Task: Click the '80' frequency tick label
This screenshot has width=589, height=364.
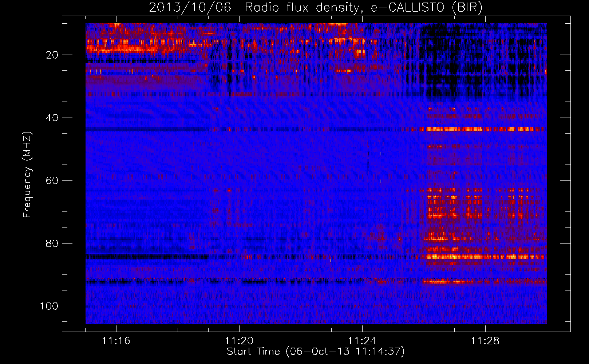Action: pyautogui.click(x=52, y=243)
